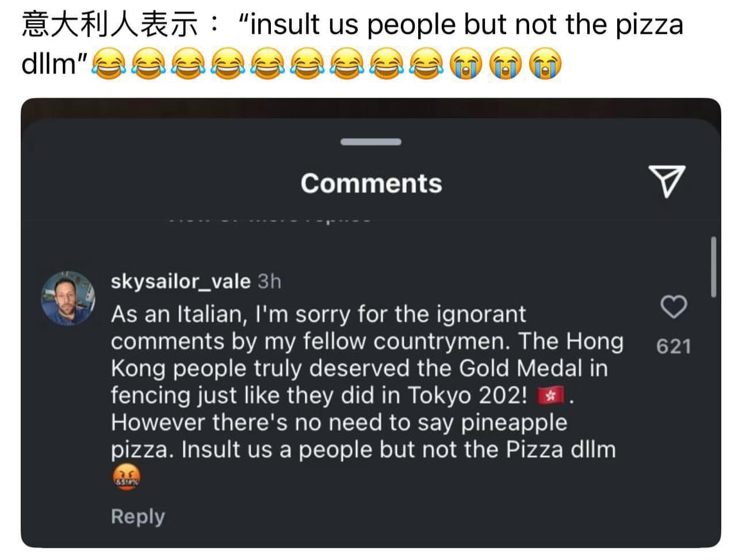Click the Comments heading
The width and height of the screenshot is (742, 560).
click(371, 183)
